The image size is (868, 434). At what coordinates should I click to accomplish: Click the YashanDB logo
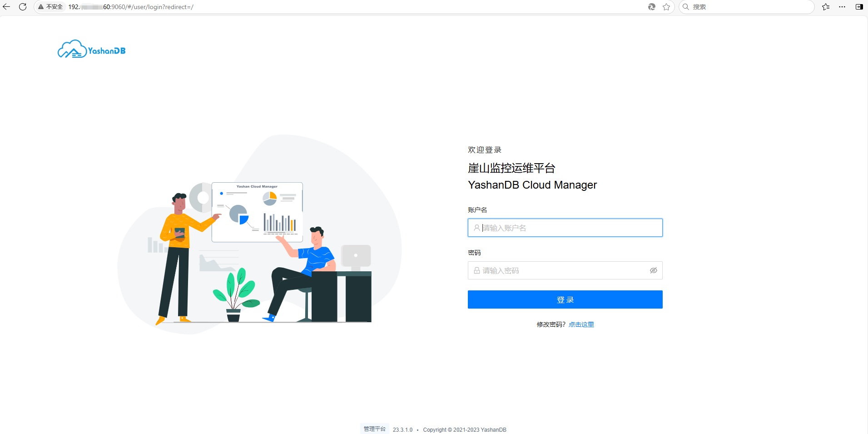91,49
